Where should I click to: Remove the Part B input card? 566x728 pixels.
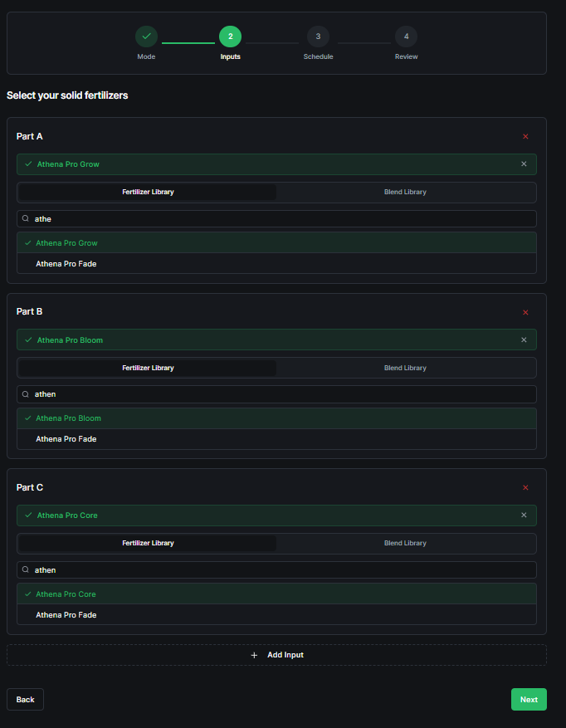point(525,312)
